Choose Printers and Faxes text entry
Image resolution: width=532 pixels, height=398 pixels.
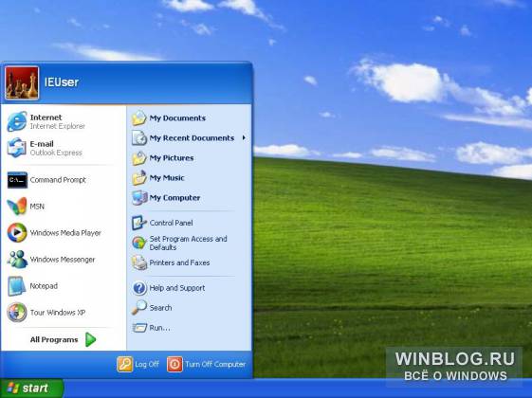click(179, 262)
